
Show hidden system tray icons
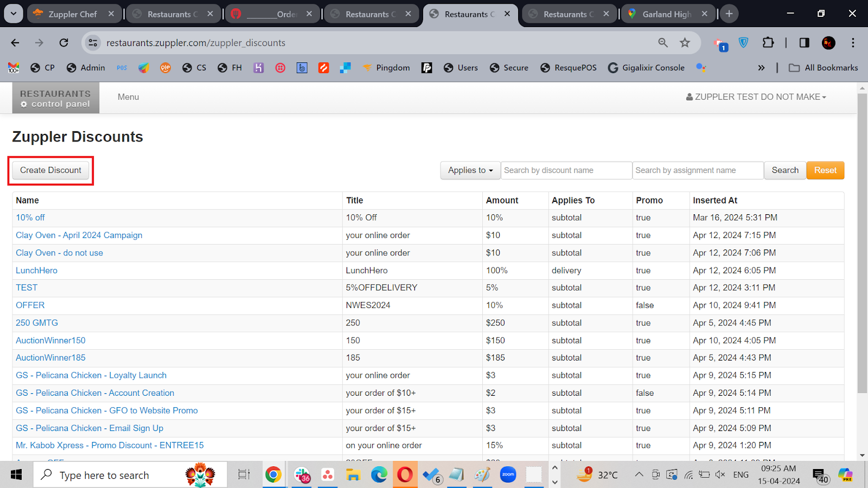point(639,475)
